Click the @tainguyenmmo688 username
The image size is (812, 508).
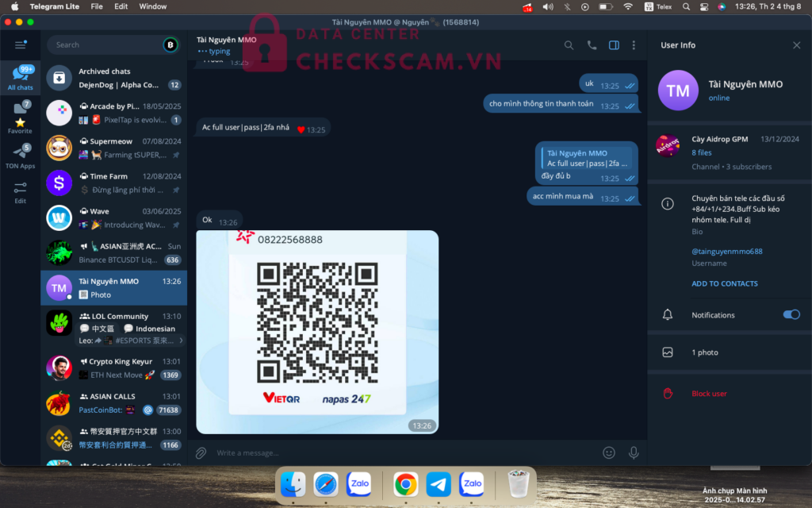pyautogui.click(x=726, y=251)
